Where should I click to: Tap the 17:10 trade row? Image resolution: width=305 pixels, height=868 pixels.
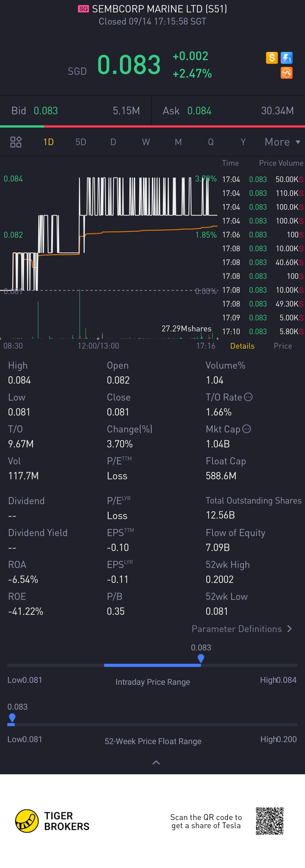tap(263, 331)
